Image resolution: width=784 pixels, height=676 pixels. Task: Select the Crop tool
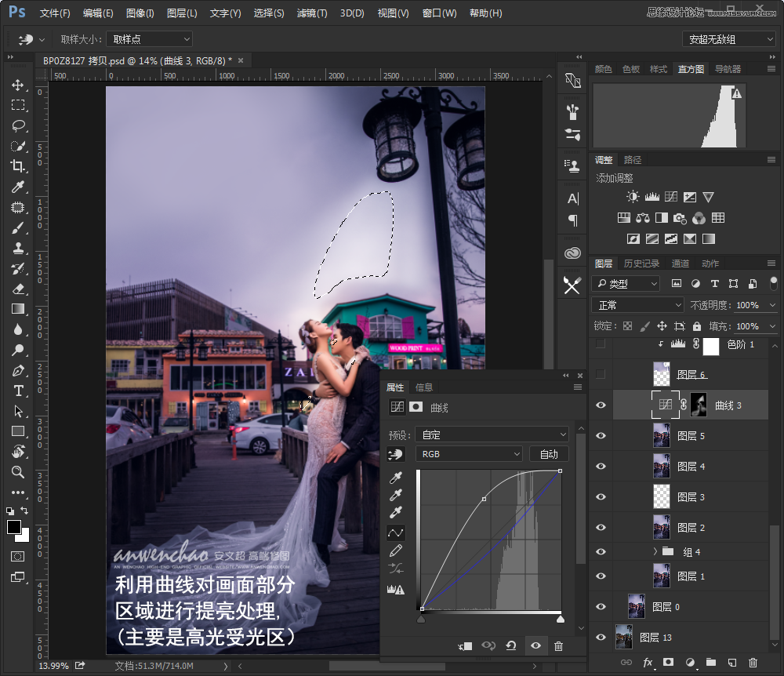[x=18, y=166]
